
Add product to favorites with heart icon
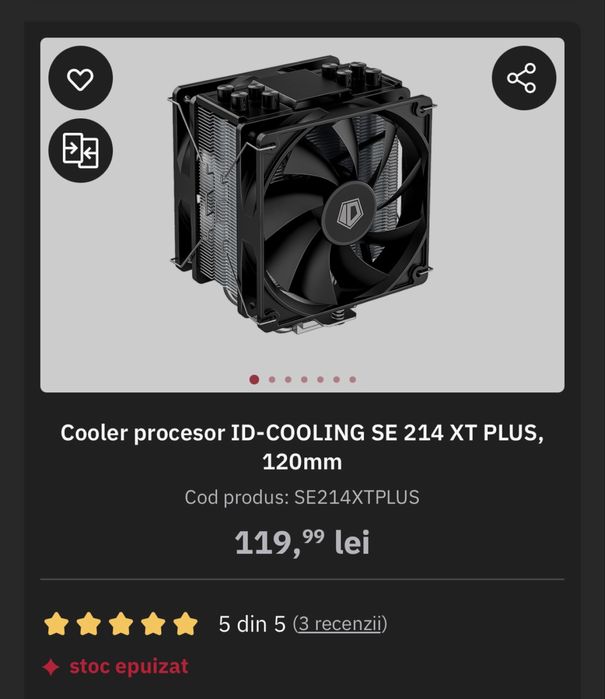(80, 78)
